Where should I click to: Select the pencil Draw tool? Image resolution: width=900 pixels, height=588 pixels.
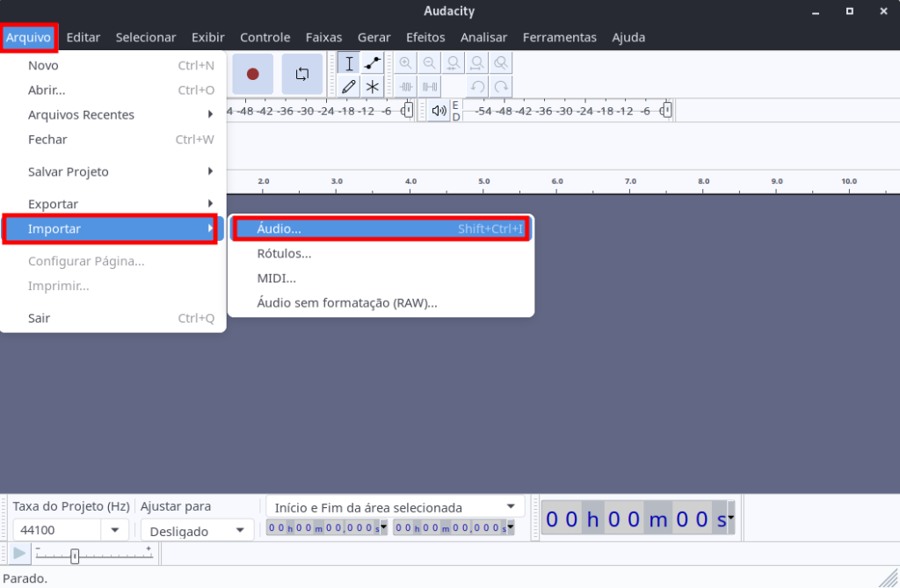[349, 87]
